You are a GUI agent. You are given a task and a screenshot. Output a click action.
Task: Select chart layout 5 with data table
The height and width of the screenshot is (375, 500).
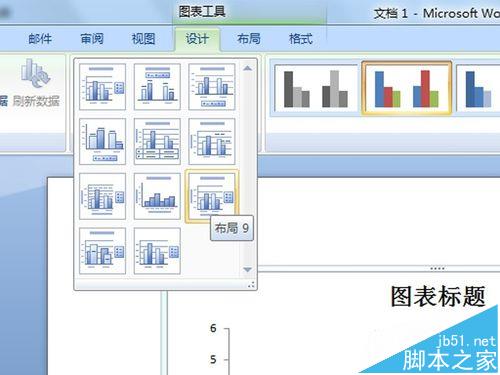[157, 141]
